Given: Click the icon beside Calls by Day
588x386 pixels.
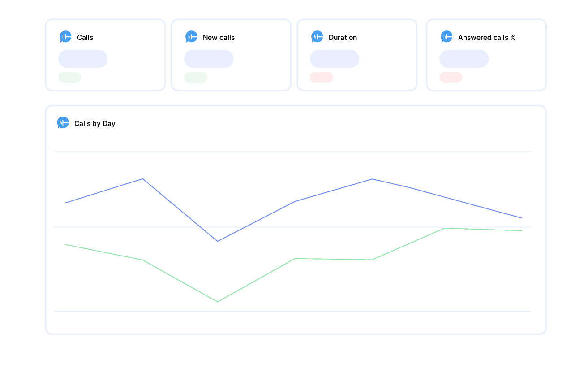Looking at the screenshot, I should tap(63, 123).
